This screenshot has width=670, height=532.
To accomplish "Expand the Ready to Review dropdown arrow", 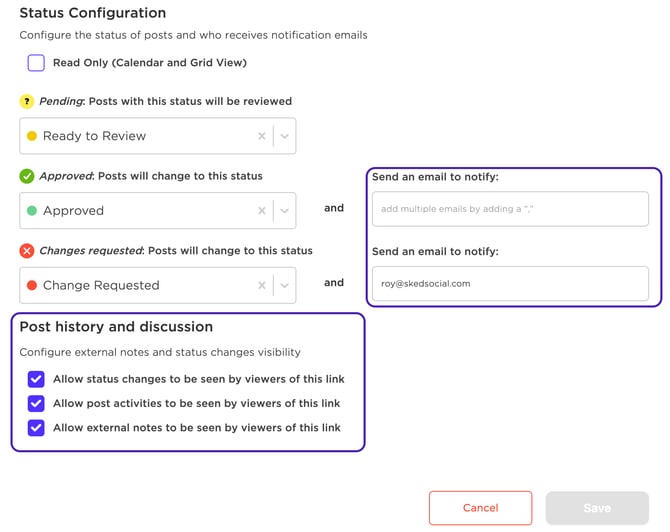I will point(285,136).
